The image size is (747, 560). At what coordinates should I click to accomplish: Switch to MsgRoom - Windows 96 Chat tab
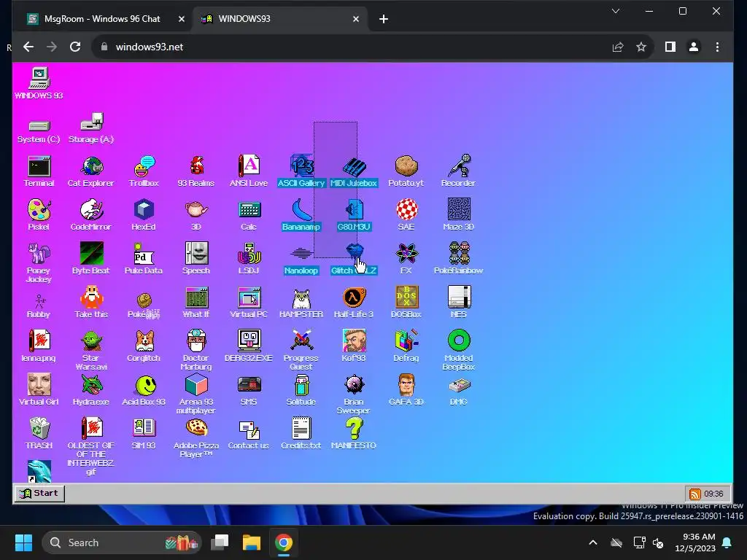[x=102, y=19]
